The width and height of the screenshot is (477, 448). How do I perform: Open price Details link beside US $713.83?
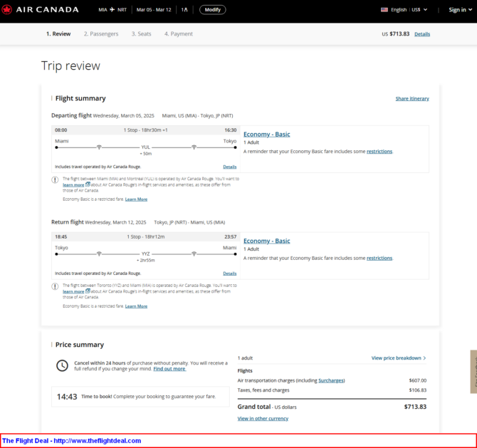tap(422, 34)
